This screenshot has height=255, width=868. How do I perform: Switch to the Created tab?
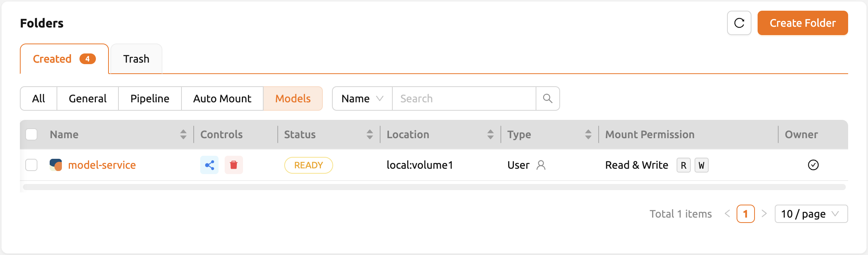click(64, 59)
